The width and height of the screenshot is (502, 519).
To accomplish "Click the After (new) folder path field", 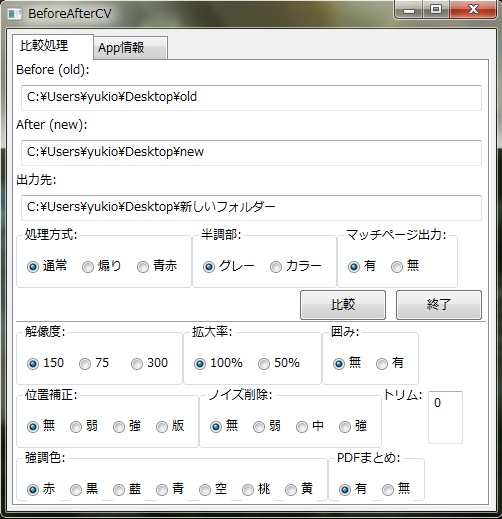I will click(x=251, y=153).
